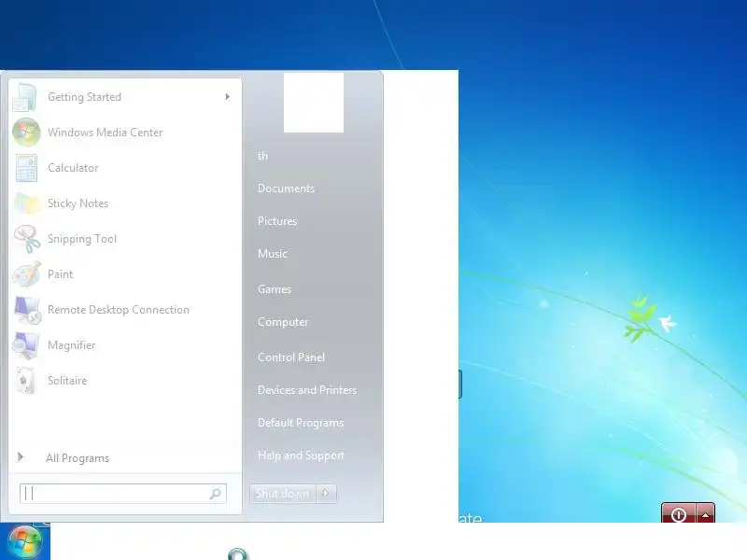
Task: Open Control Panel
Action: tap(291, 357)
